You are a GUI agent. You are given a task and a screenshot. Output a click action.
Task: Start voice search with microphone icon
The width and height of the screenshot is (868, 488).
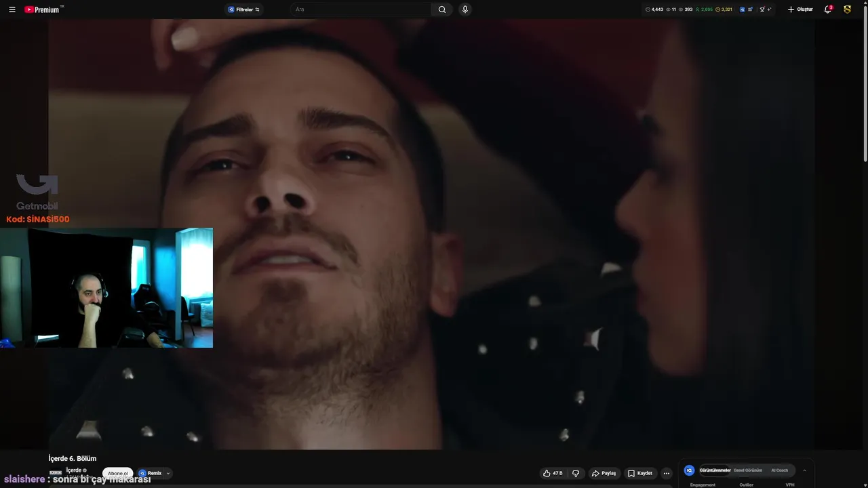coord(465,9)
